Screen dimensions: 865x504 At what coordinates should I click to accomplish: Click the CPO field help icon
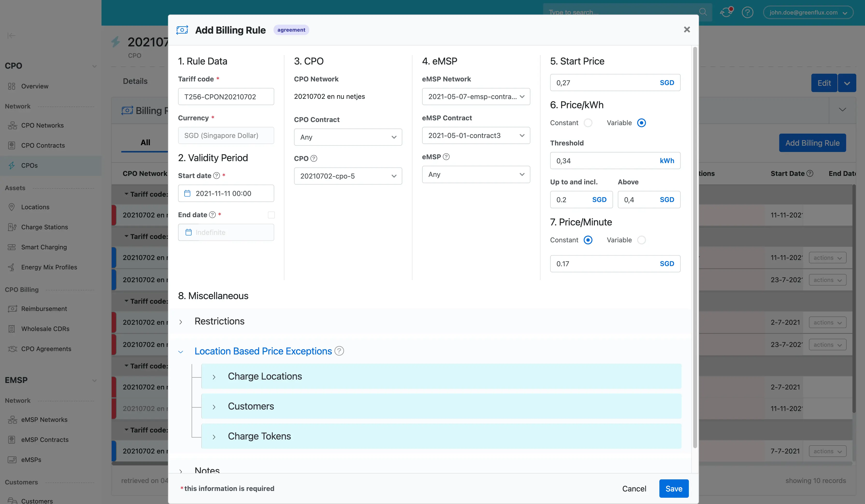pyautogui.click(x=313, y=158)
